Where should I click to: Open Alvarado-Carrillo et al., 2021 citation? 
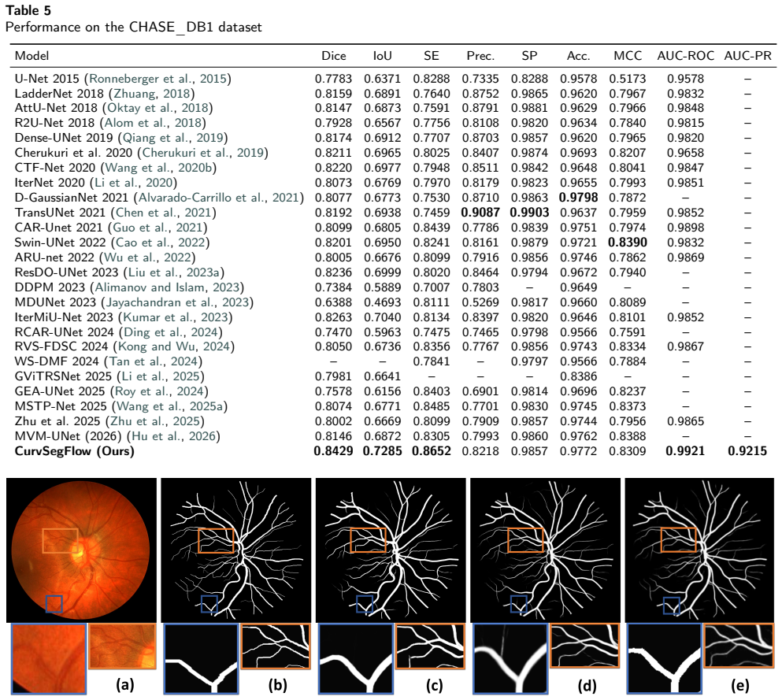point(219,198)
